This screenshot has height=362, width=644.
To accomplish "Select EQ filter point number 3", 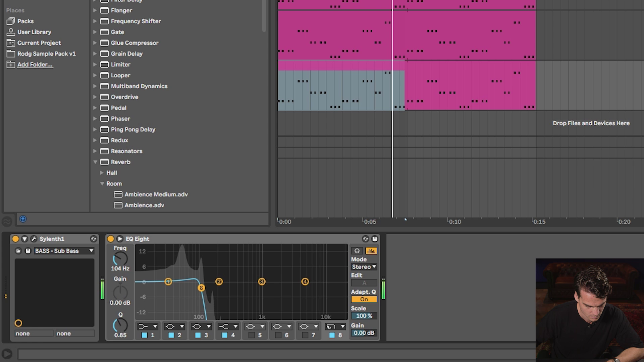I will point(262,282).
